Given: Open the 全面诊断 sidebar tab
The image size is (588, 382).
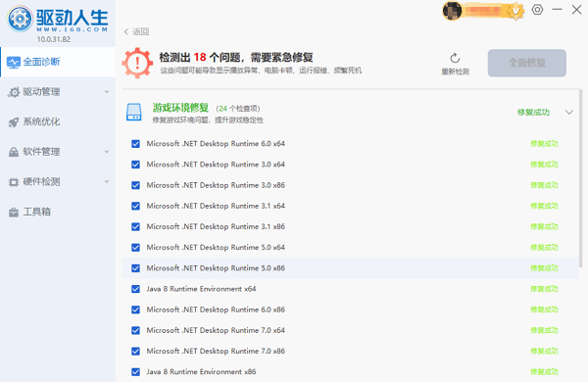Looking at the screenshot, I should [x=58, y=62].
